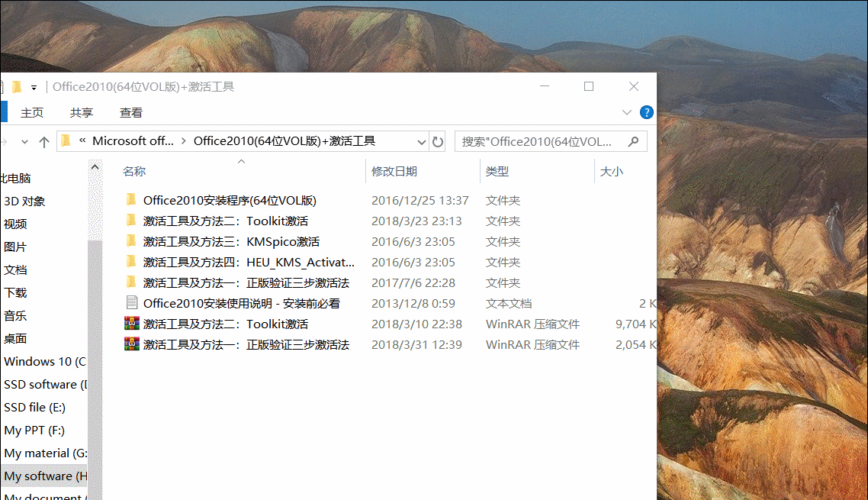The image size is (868, 500).
Task: Select Windows 10 (C drive in navigation pane
Action: 45,361
